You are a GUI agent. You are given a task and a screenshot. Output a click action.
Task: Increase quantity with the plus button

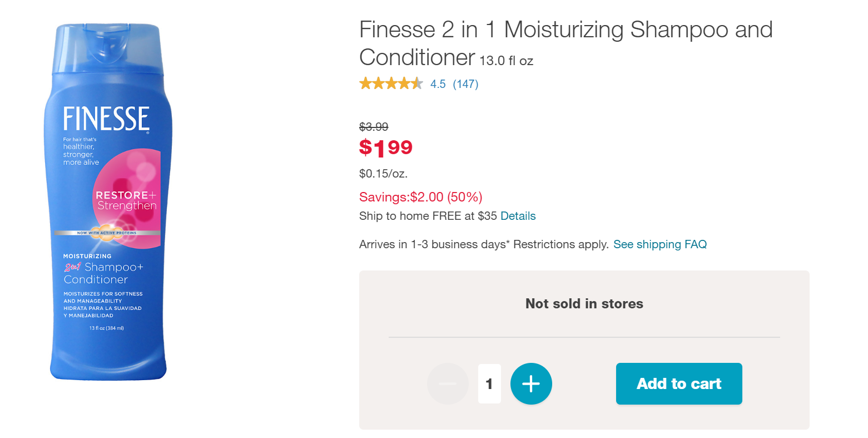tap(531, 383)
